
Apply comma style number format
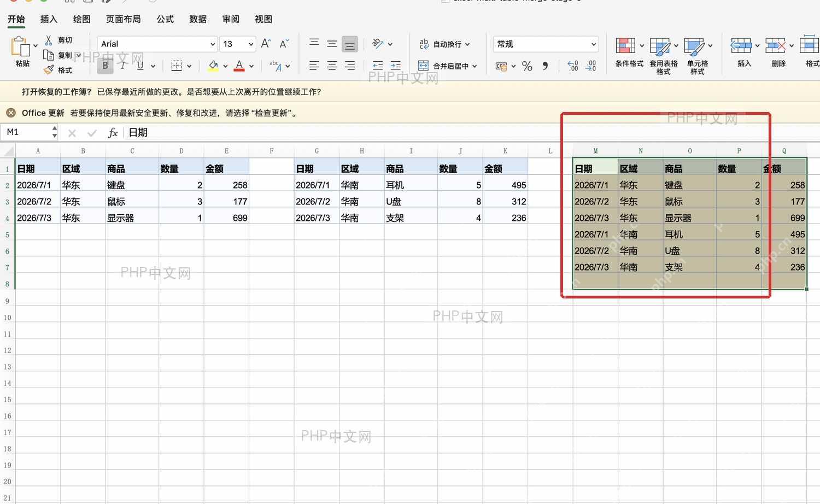coord(545,66)
